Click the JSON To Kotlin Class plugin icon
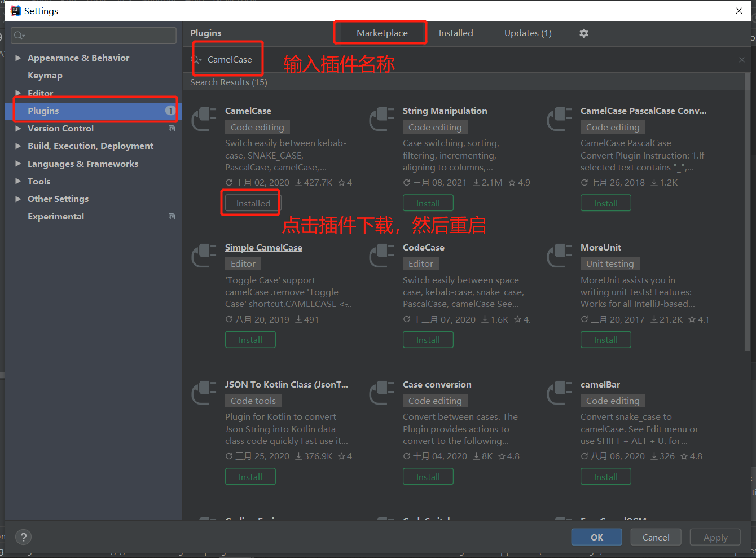Image resolution: width=756 pixels, height=558 pixels. (204, 393)
